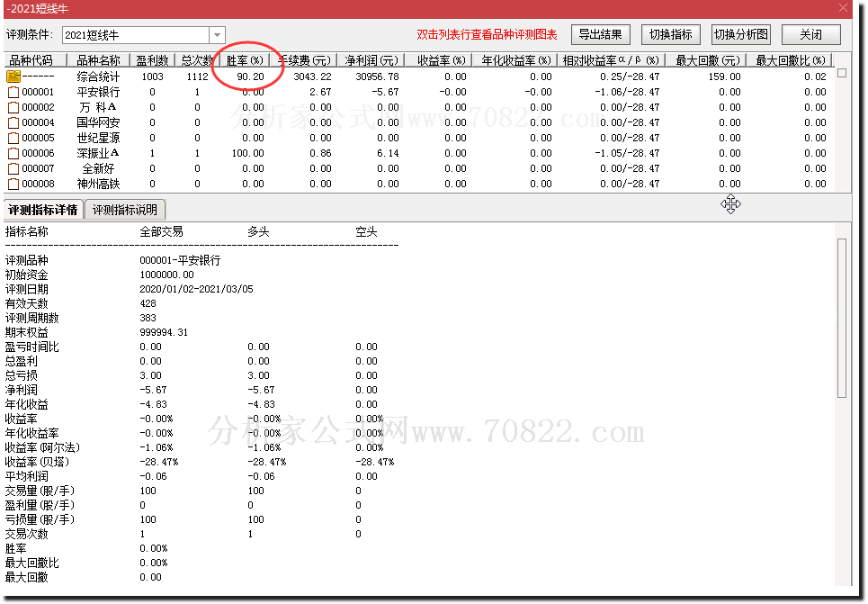Viewport: 868px width, 604px height.
Task: Click the document icon beside 000004
Action: [x=13, y=122]
